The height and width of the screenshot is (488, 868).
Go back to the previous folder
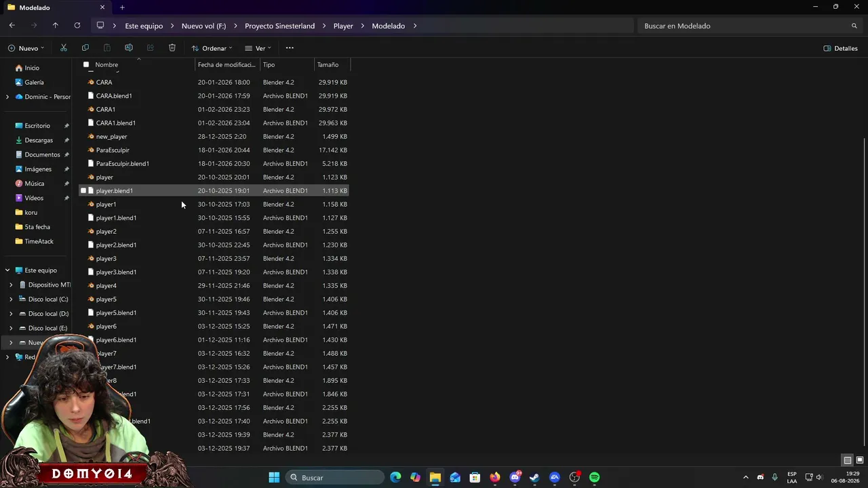[x=12, y=26]
